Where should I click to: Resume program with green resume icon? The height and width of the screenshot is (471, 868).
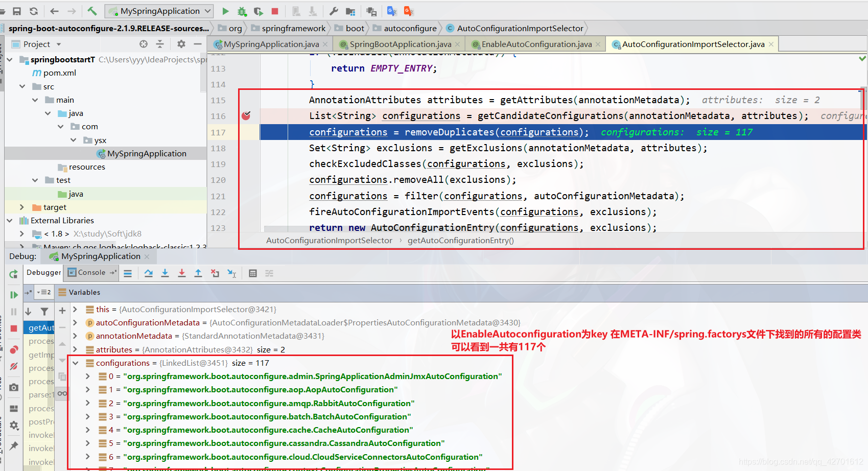click(14, 295)
